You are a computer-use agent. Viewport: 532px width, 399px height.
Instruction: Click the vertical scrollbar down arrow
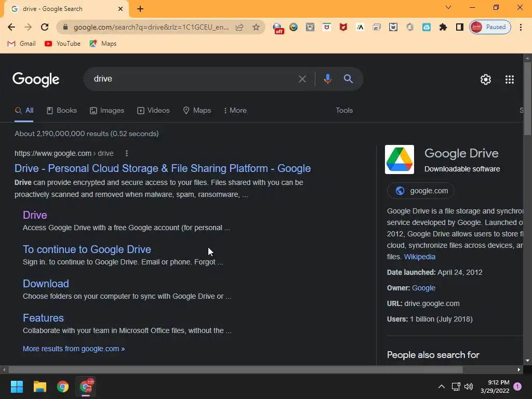(x=527, y=361)
